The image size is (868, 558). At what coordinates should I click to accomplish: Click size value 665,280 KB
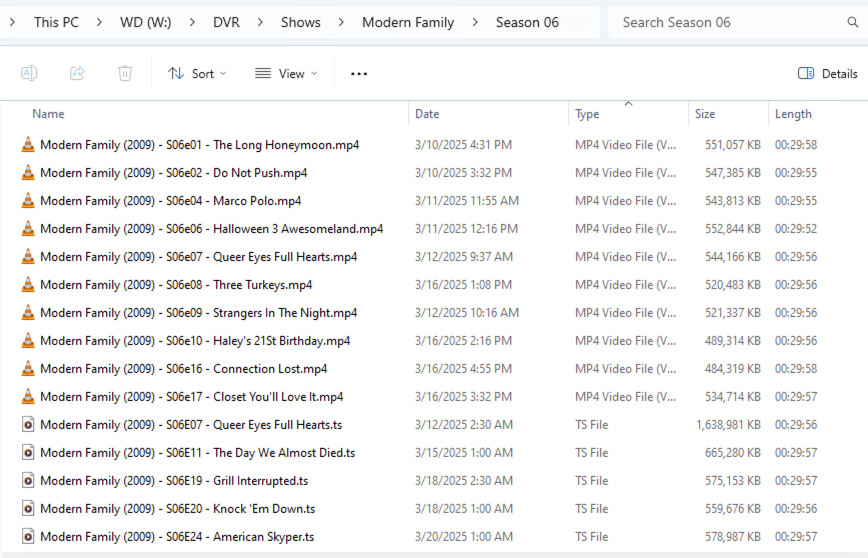(732, 452)
